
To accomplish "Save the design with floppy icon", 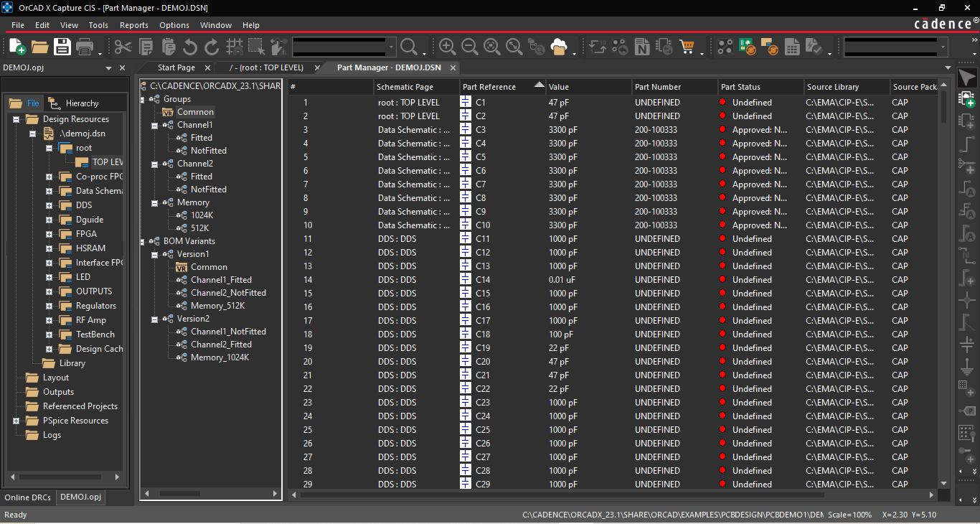I will [x=62, y=47].
